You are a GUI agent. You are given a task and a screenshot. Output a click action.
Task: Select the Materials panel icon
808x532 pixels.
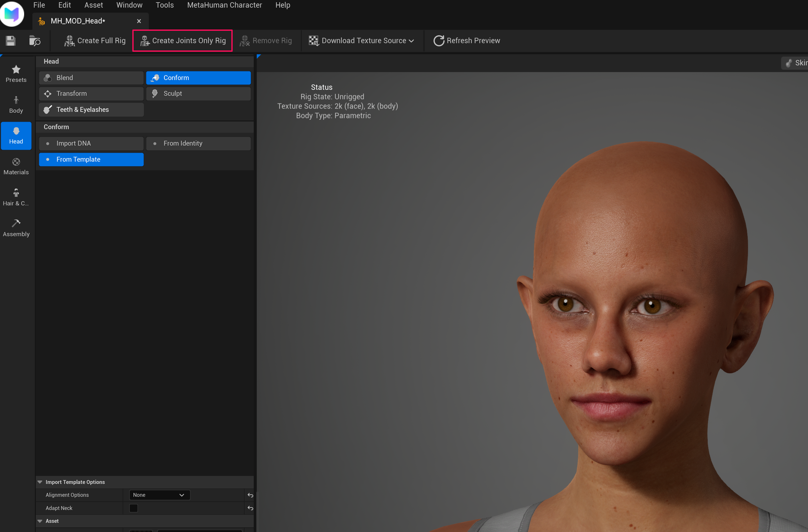click(16, 166)
